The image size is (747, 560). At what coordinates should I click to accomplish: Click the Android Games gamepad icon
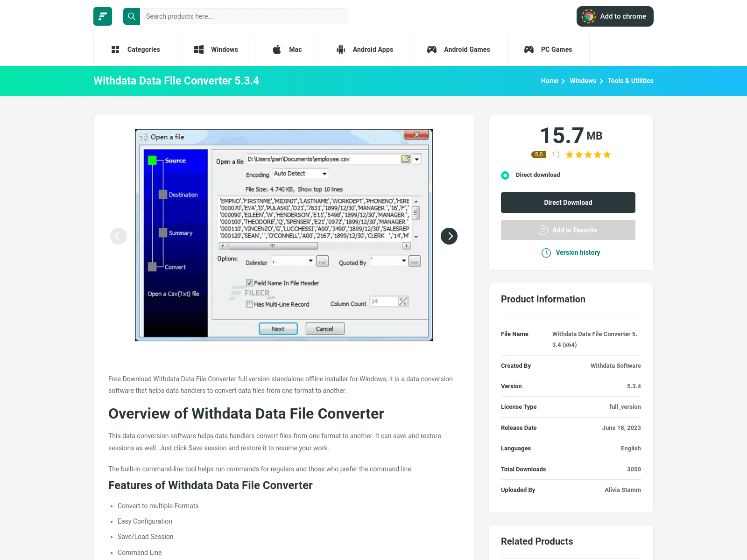(x=432, y=49)
